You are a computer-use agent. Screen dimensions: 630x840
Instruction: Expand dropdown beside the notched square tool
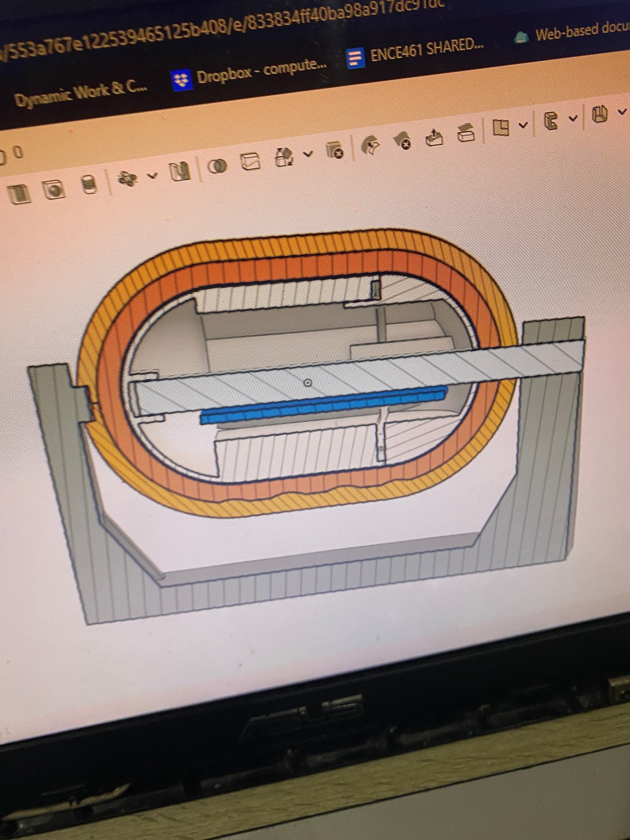tap(523, 125)
